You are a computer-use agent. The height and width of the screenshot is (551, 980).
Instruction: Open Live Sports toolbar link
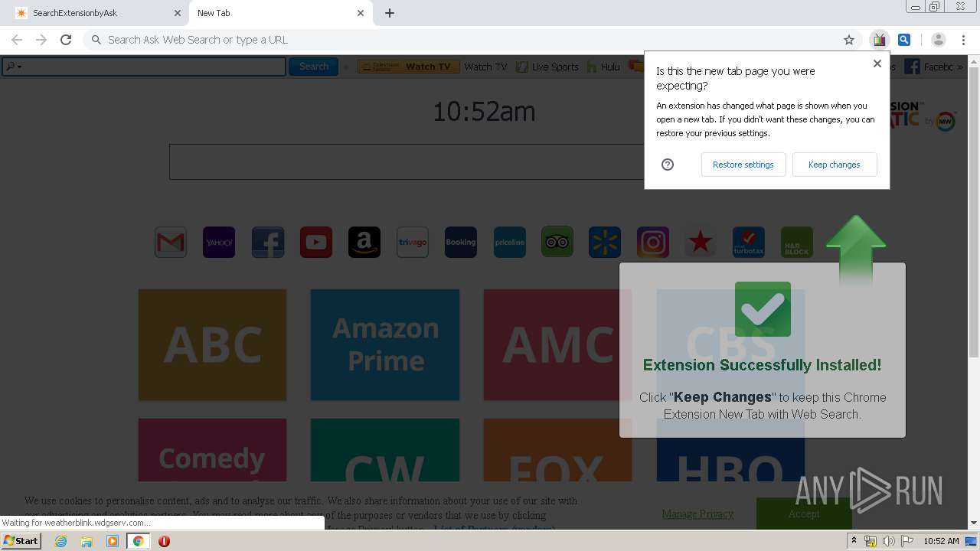click(547, 67)
